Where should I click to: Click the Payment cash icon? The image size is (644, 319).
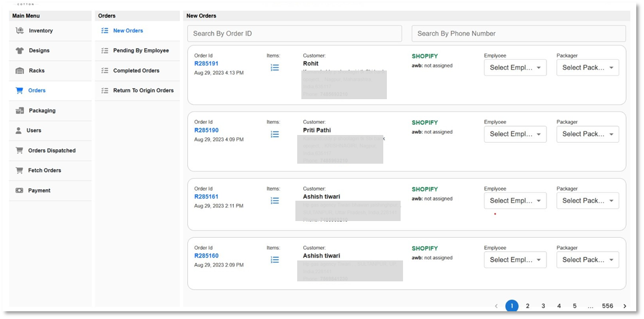click(20, 191)
